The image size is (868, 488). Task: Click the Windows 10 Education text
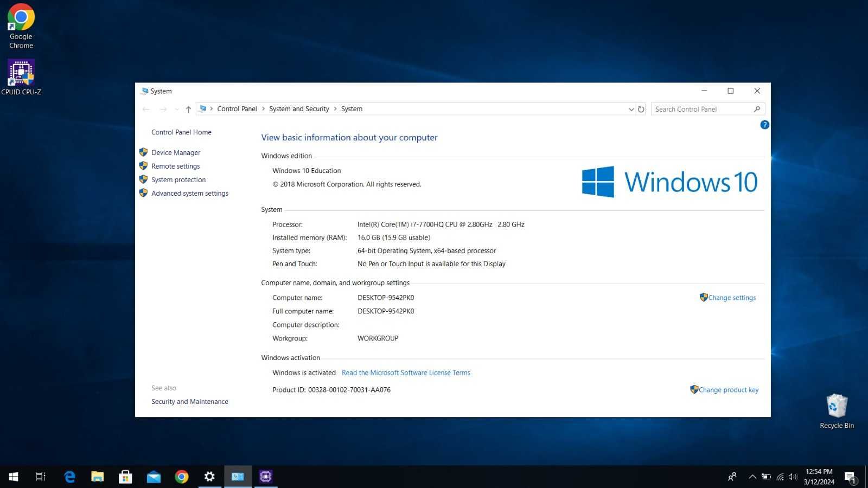tap(307, 171)
